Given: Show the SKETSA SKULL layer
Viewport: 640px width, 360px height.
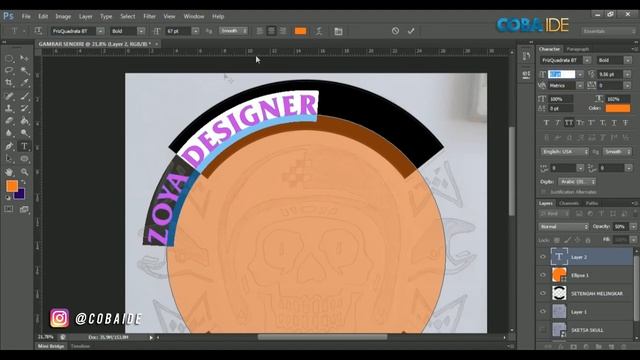Looking at the screenshot, I should [x=543, y=330].
